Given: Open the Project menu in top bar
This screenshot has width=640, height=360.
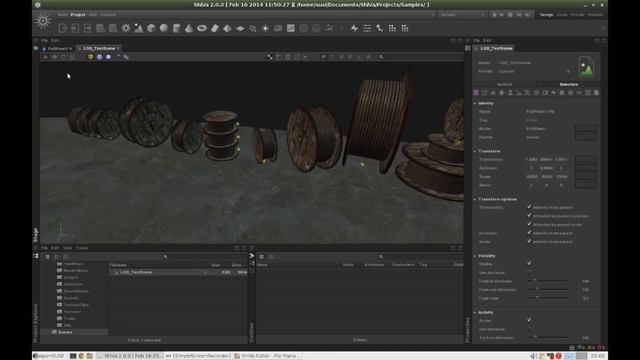Looking at the screenshot, I should coord(78,15).
